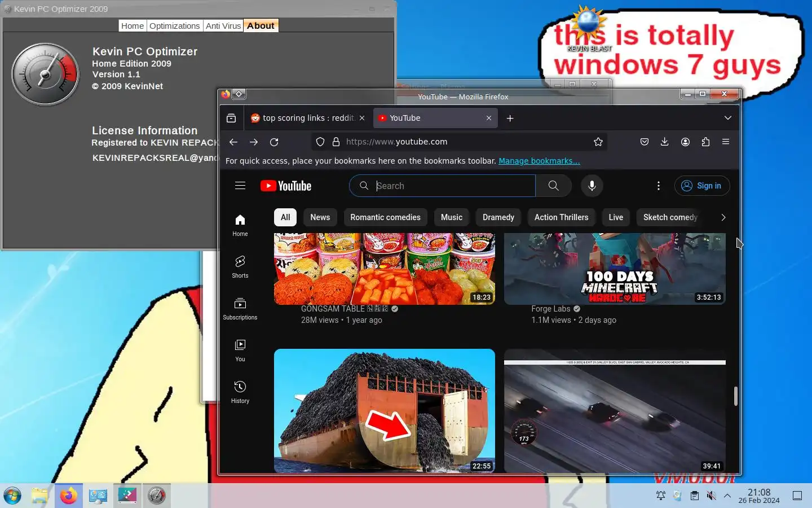Open Firefox downloads panel

(x=665, y=142)
